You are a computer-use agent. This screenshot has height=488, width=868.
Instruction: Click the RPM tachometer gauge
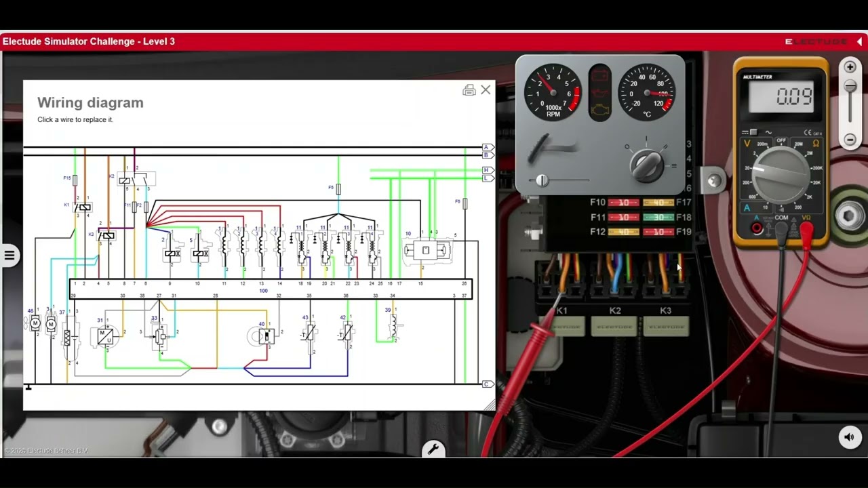tap(553, 92)
